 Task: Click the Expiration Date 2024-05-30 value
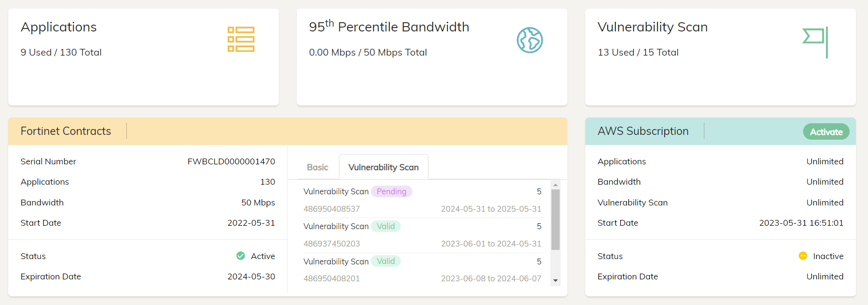coord(251,276)
